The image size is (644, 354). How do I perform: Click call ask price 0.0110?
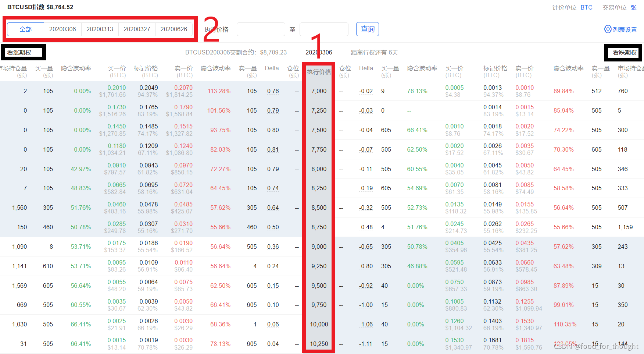click(x=183, y=262)
